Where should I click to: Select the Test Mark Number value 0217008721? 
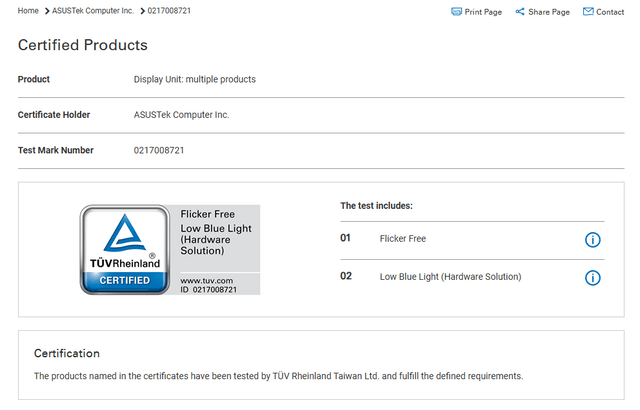[159, 150]
